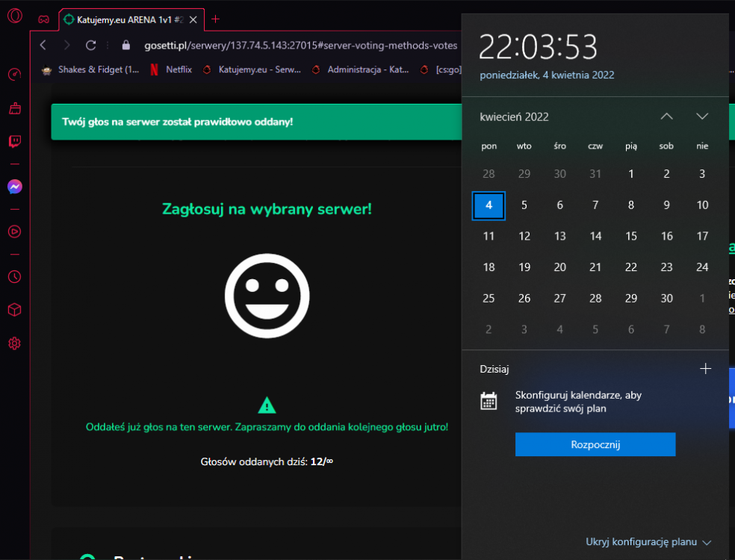Select March 31 in the calendar
735x560 pixels.
click(595, 174)
